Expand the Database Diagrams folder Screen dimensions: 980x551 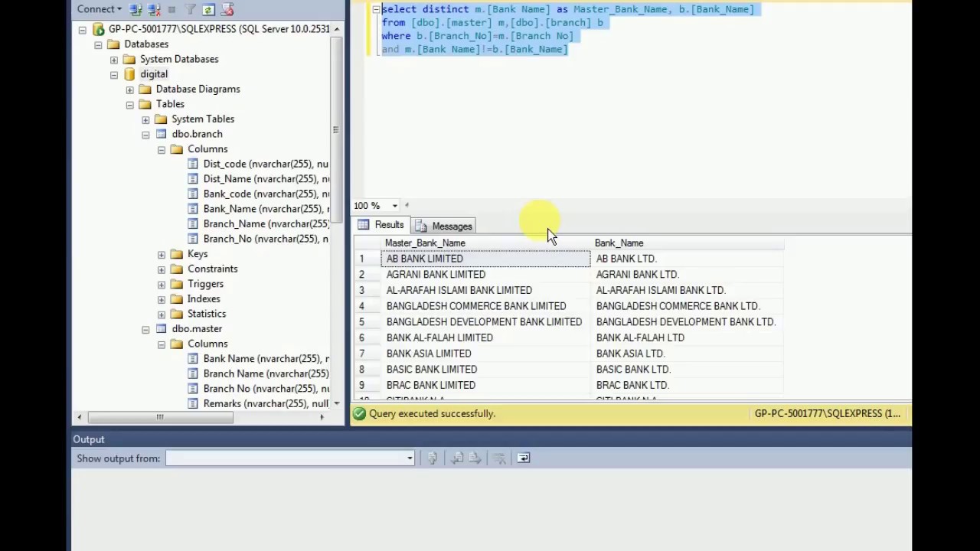[130, 90]
